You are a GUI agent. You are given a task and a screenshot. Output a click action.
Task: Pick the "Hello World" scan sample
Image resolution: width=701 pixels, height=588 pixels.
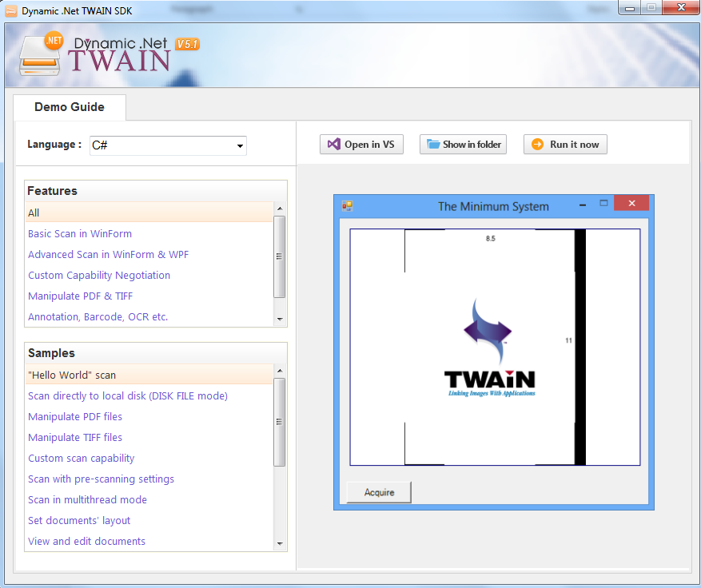72,375
